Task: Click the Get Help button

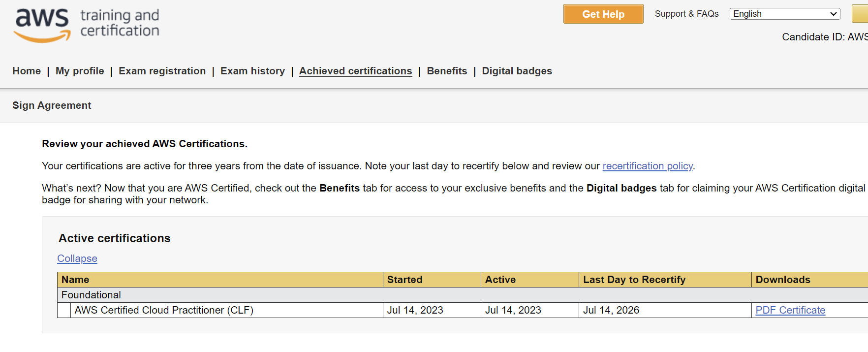Action: point(603,14)
